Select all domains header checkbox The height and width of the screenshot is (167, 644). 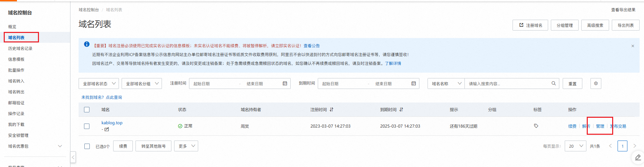pos(87,110)
